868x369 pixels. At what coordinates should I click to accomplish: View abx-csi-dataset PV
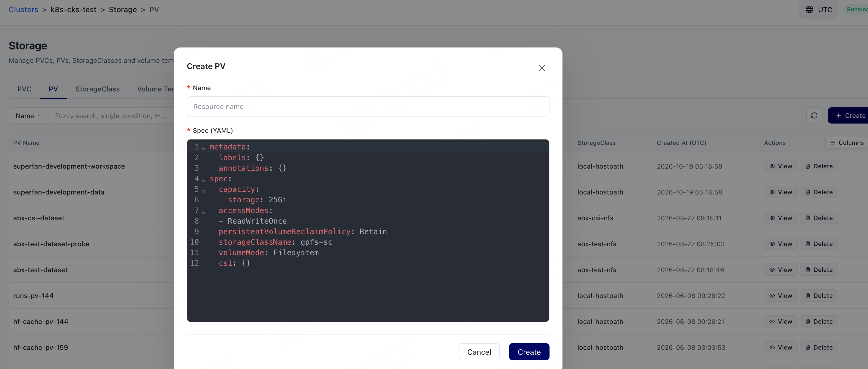coord(780,218)
